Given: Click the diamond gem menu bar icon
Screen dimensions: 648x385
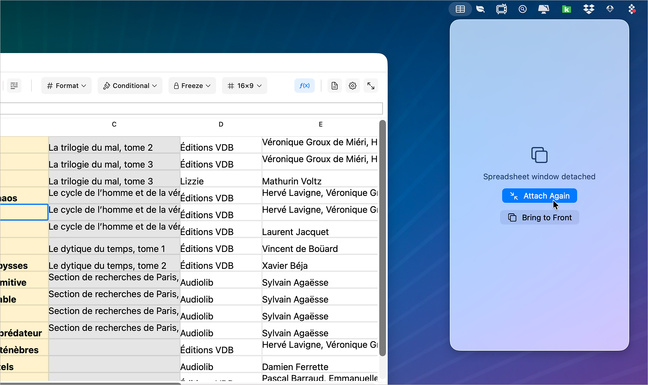Looking at the screenshot, I should pyautogui.click(x=610, y=9).
